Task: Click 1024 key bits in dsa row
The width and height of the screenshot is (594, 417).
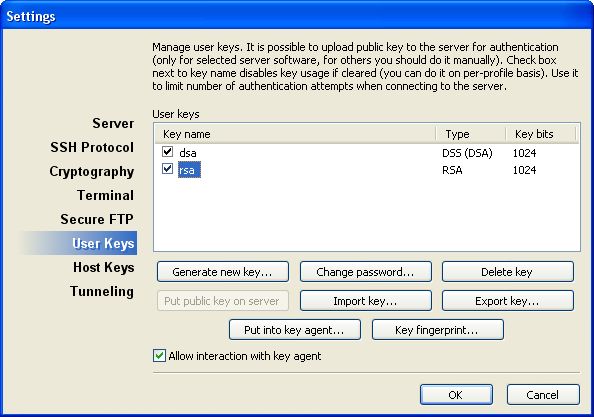Action: [524, 153]
